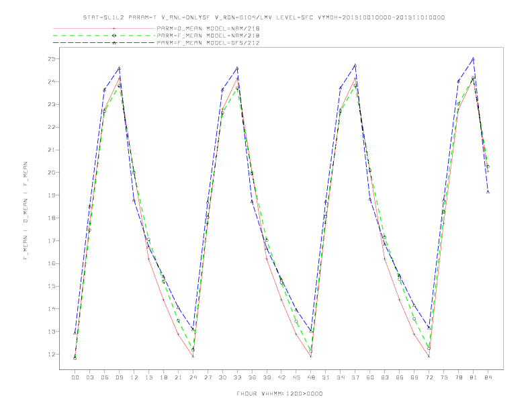Screen dimensions: 532x411
Task: Click the green dashed legend line sample
Action: point(104,36)
